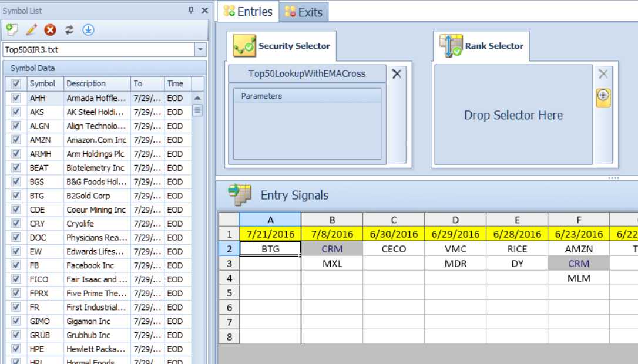638x364 pixels.
Task: Click the yellow target icon in Rank Selector
Action: [x=603, y=97]
